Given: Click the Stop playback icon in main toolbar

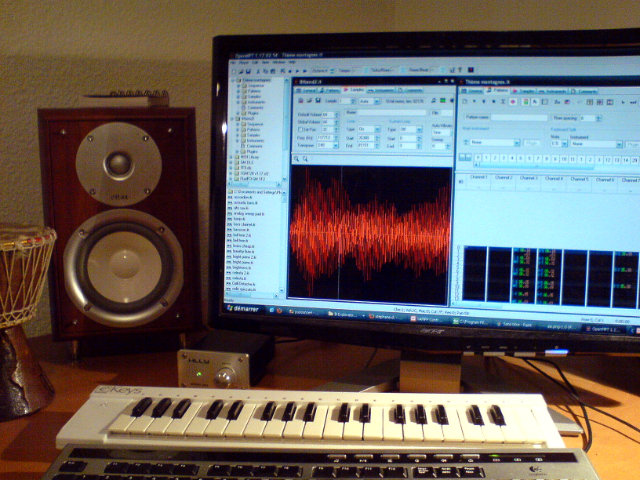Looking at the screenshot, I should (x=290, y=71).
